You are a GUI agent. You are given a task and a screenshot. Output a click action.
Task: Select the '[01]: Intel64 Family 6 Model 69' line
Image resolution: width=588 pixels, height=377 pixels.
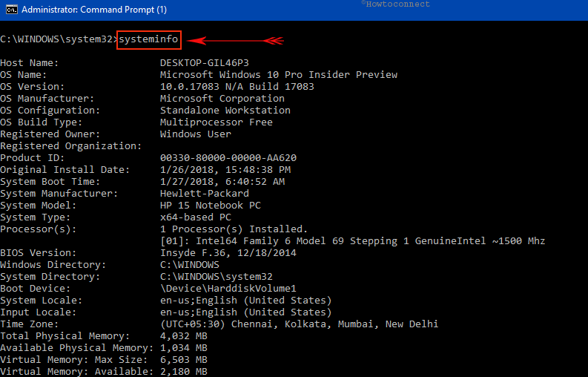(x=352, y=241)
